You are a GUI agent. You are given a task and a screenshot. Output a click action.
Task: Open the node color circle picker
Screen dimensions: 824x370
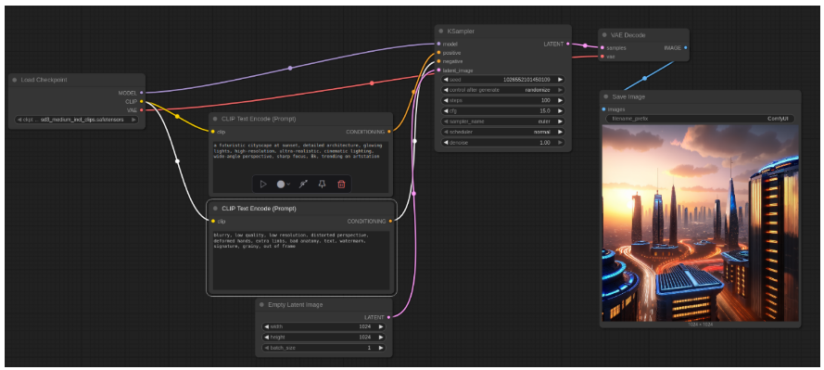click(283, 184)
